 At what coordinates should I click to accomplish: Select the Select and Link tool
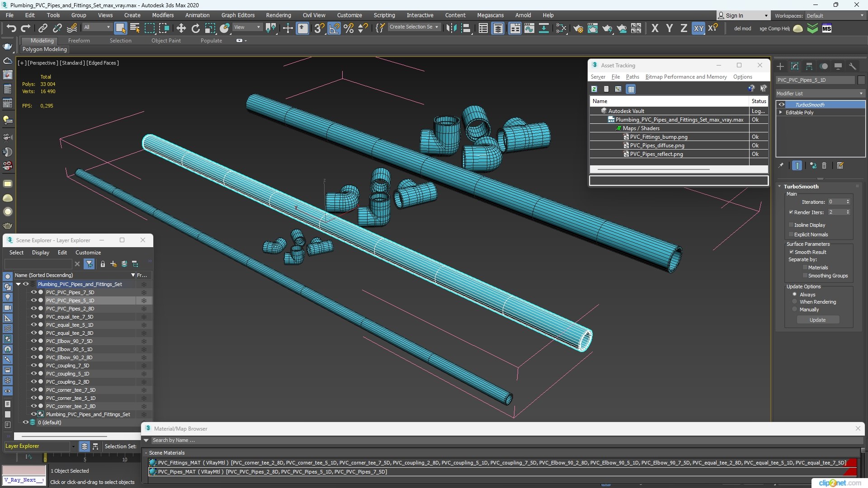point(42,28)
